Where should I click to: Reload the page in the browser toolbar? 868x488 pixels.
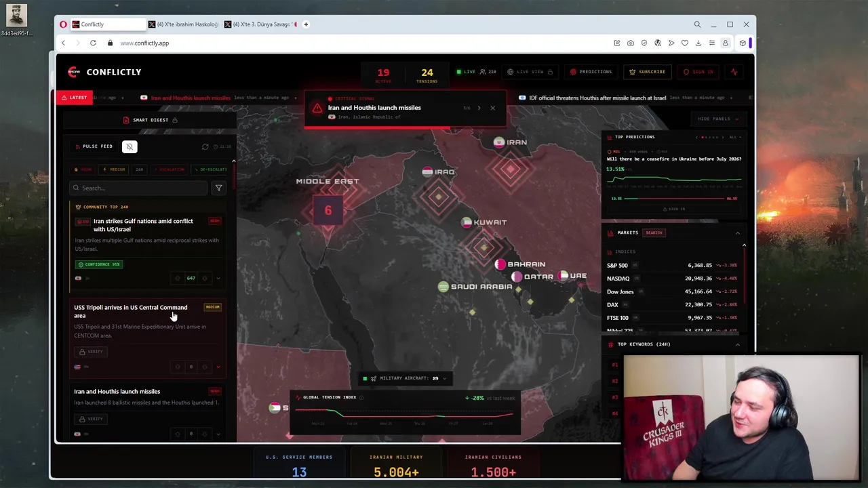[x=93, y=43]
